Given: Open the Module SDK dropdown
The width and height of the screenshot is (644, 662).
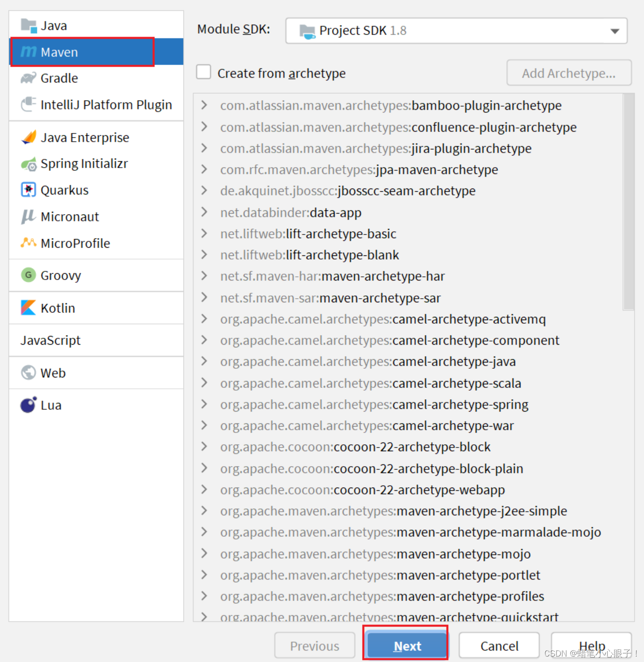Looking at the screenshot, I should [614, 31].
